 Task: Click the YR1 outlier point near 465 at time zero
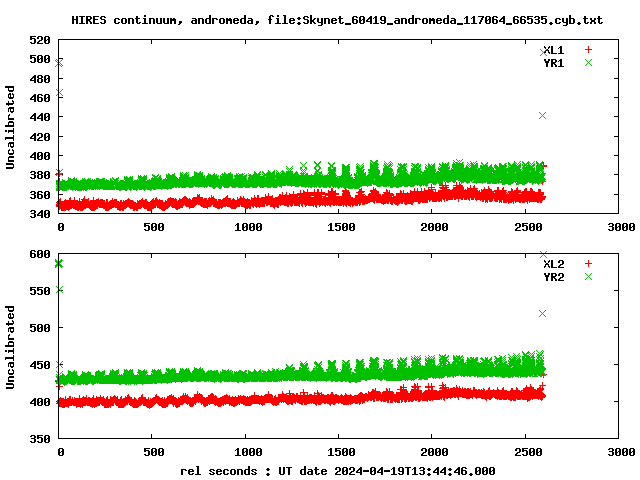(60, 93)
